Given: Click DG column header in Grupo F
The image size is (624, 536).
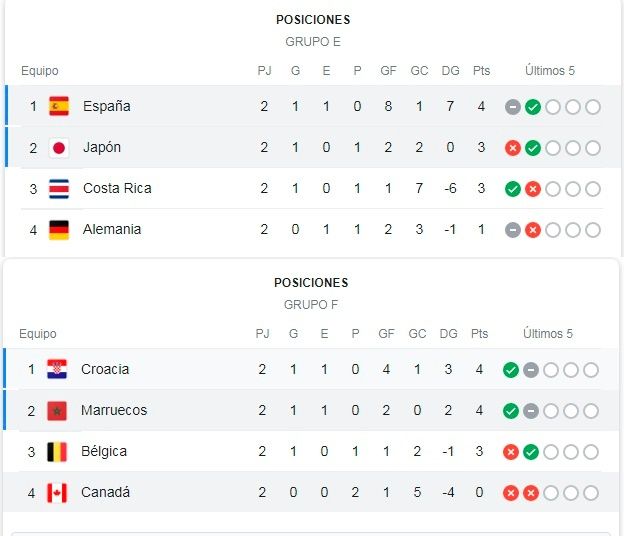Looking at the screenshot, I should coord(448,333).
